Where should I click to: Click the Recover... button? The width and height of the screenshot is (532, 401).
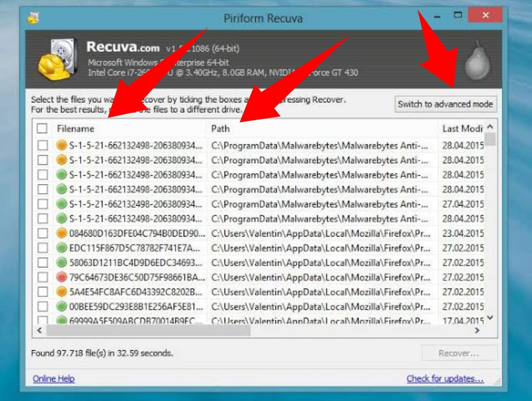point(459,353)
